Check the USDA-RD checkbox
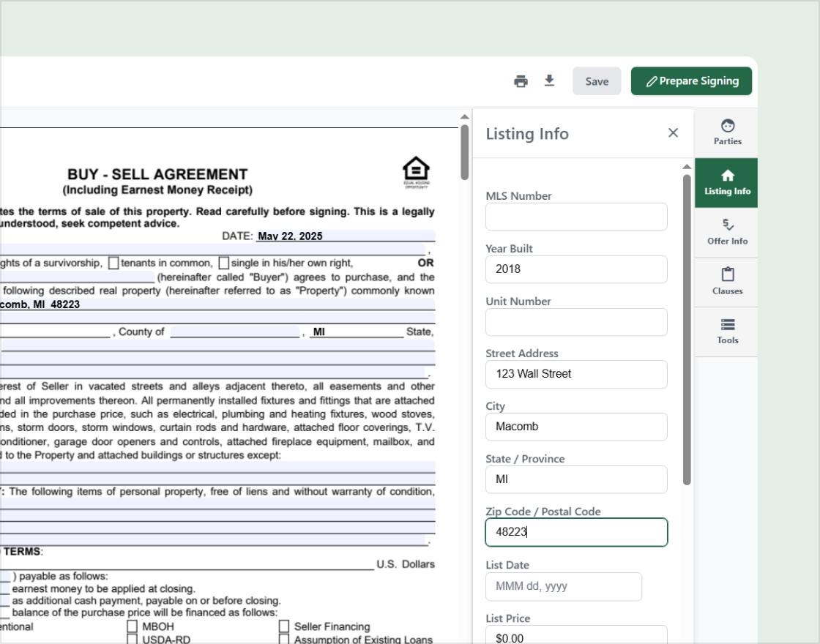The height and width of the screenshot is (644, 820). [133, 640]
